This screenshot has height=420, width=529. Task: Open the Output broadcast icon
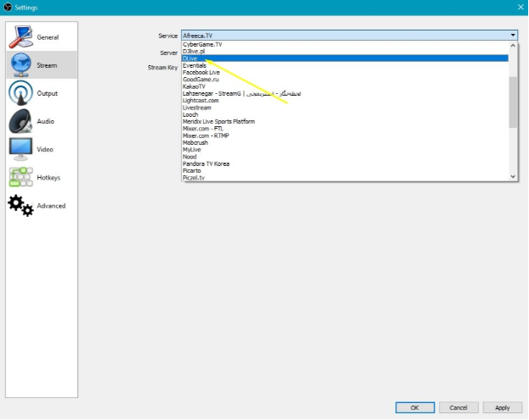click(x=21, y=93)
